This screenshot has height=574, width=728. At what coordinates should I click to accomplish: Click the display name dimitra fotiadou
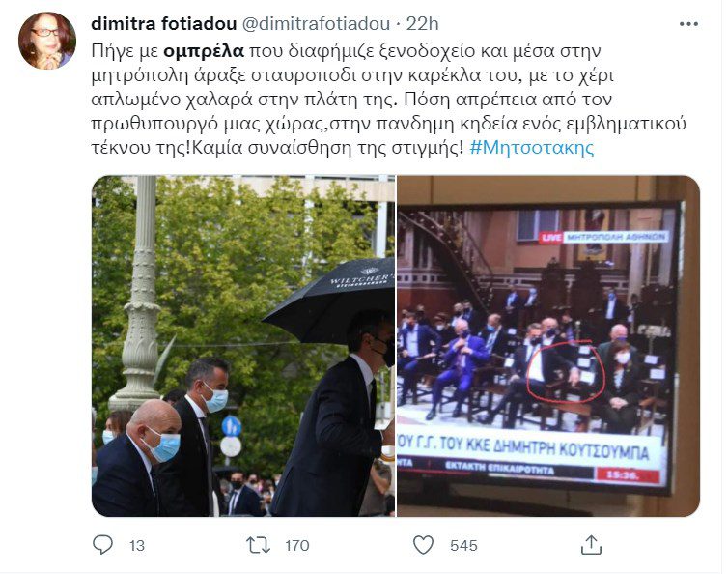pos(164,24)
